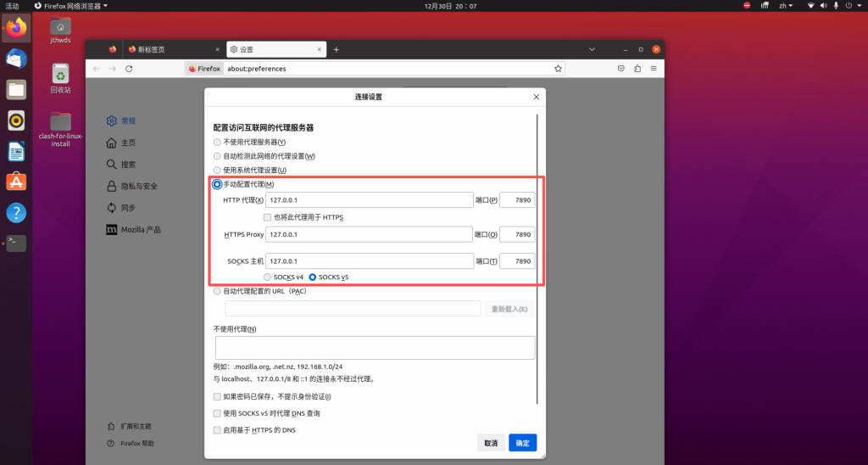Launch Terminal from the dock
868x465 pixels.
[x=16, y=244]
